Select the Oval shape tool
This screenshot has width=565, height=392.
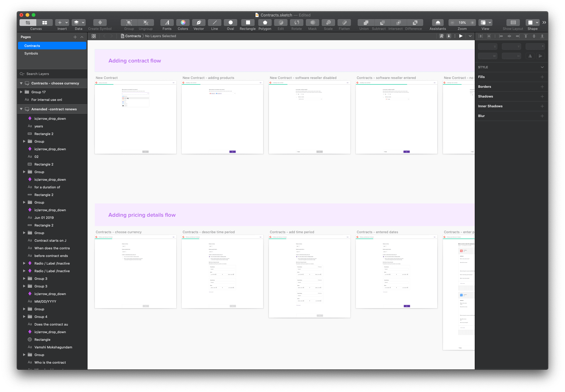point(231,23)
